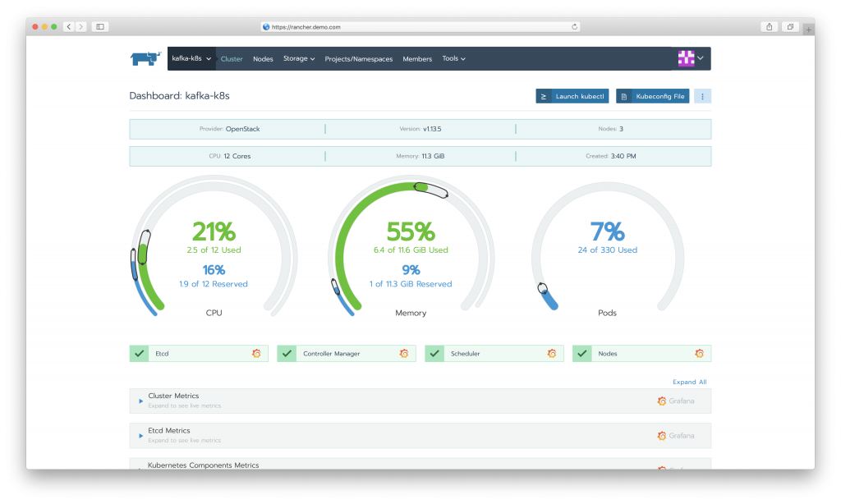Open Grafana icon on Etcd status card
Image resolution: width=841 pixels, height=504 pixels.
pos(256,353)
